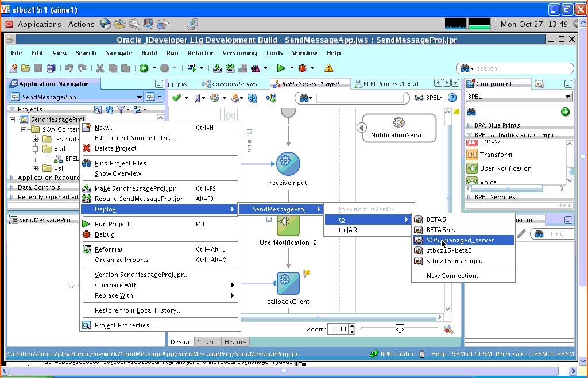588x378 pixels.
Task: Click the green Run arrow in toolbar
Action: [281, 68]
